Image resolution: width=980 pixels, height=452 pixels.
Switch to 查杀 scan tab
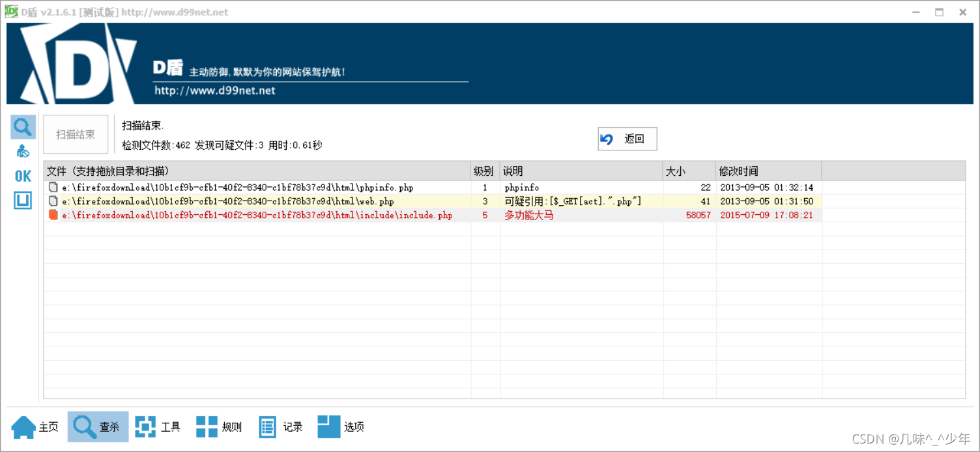[x=98, y=427]
